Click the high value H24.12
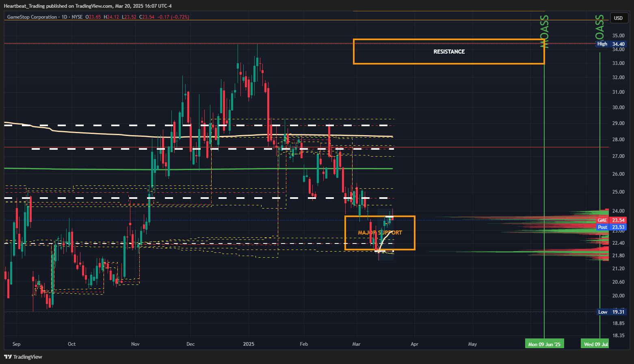This screenshot has height=364, width=634. [111, 17]
